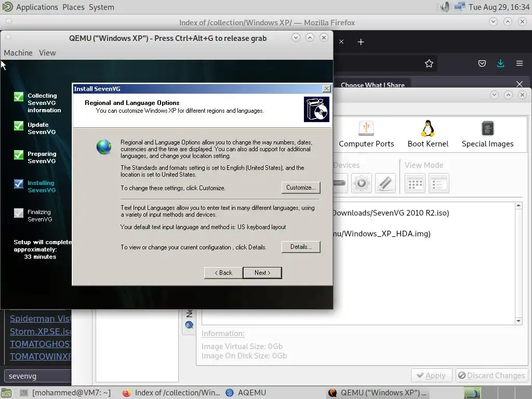Click the globe icon in Regional Options

103,147
